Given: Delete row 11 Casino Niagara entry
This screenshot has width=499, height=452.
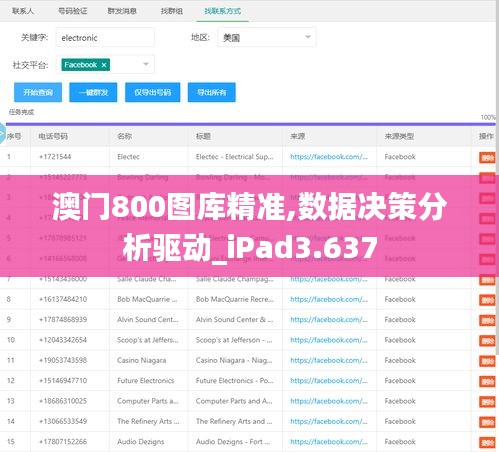Looking at the screenshot, I should [487, 361].
